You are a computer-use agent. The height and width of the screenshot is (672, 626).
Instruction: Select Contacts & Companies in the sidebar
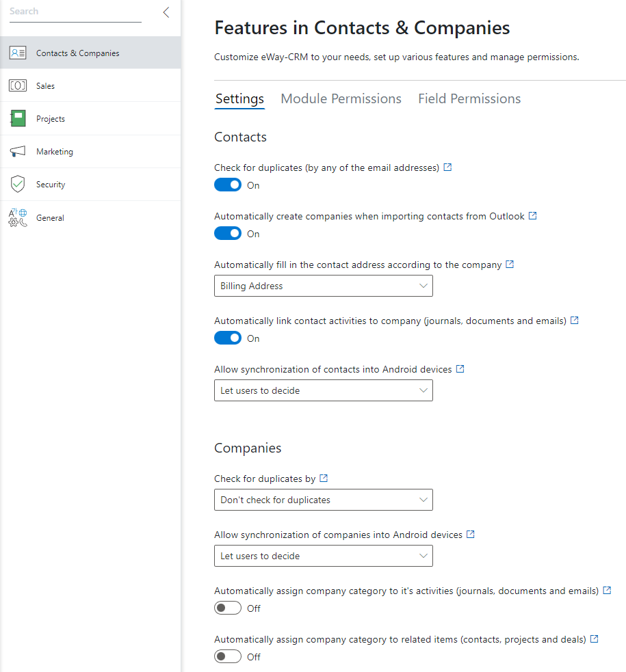(90, 53)
